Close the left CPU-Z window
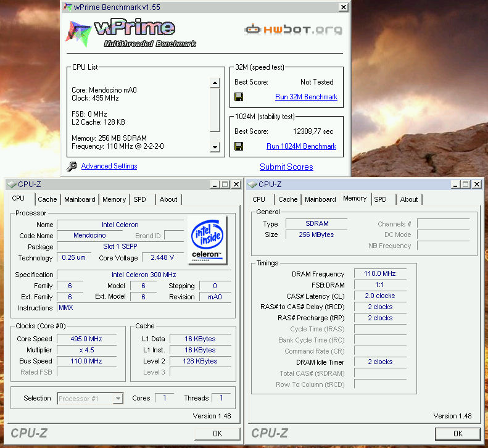 236,185
